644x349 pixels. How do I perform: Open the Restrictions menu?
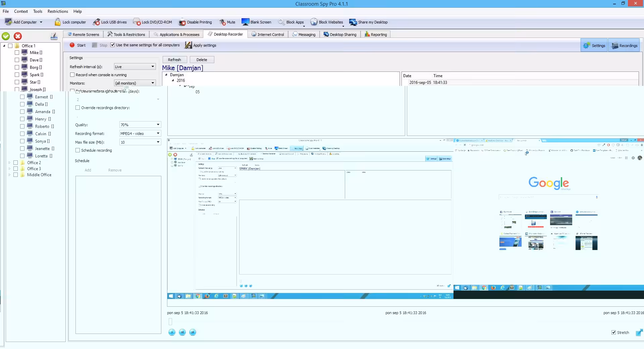pyautogui.click(x=58, y=11)
